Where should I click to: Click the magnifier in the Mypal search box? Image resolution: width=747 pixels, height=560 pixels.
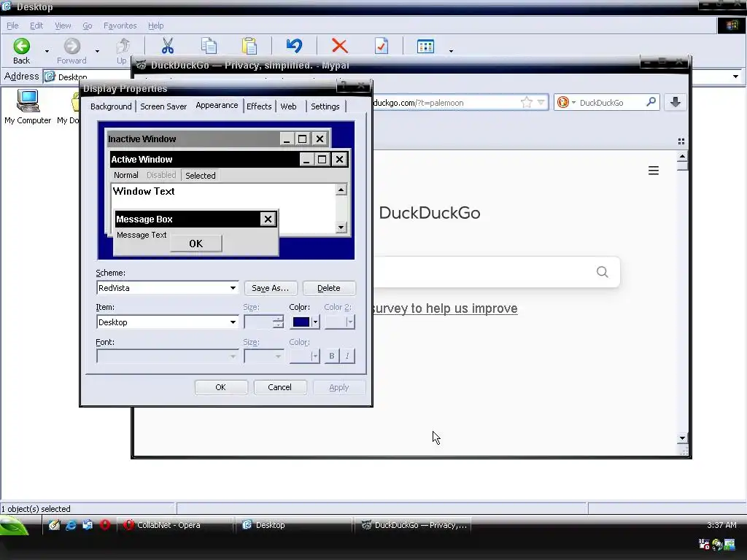click(x=651, y=102)
